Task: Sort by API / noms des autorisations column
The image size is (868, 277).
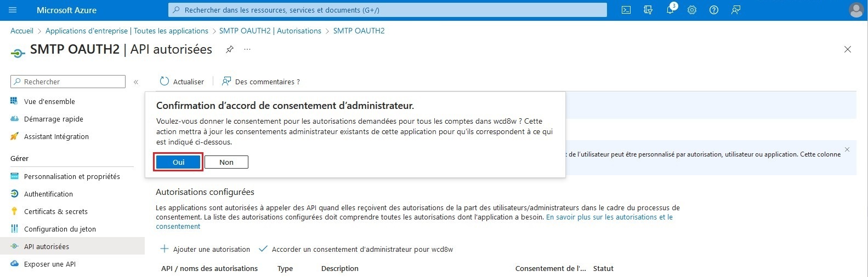Action: [x=209, y=268]
